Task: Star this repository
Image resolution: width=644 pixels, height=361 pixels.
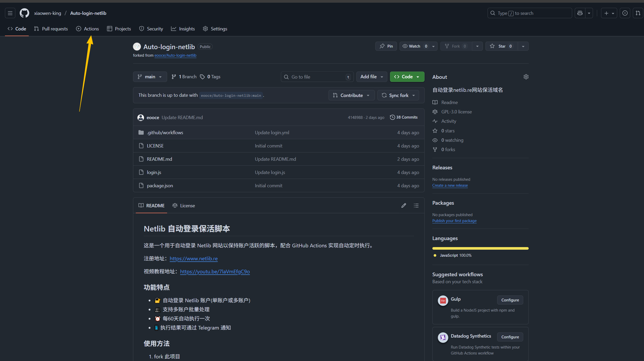Action: coord(502,46)
